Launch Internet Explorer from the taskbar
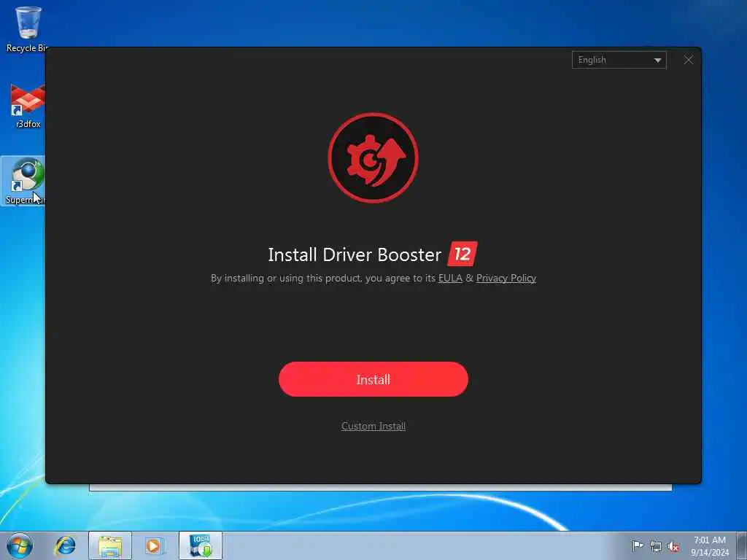The width and height of the screenshot is (747, 560). 65,545
